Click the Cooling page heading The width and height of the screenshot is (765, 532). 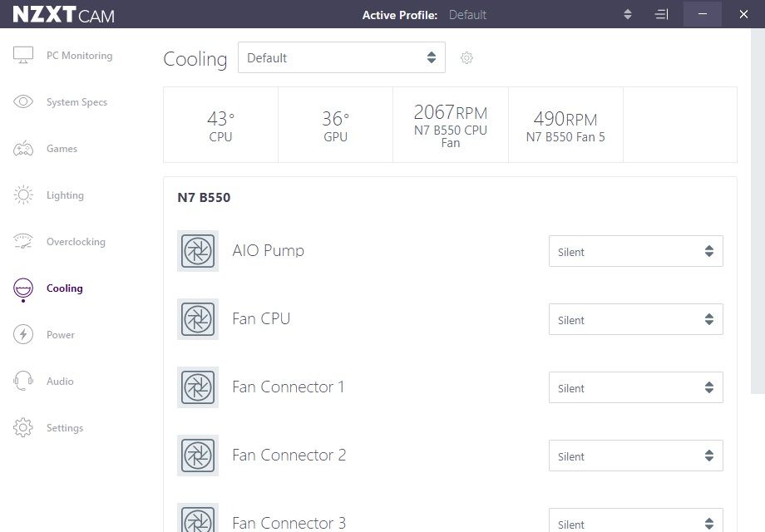195,59
